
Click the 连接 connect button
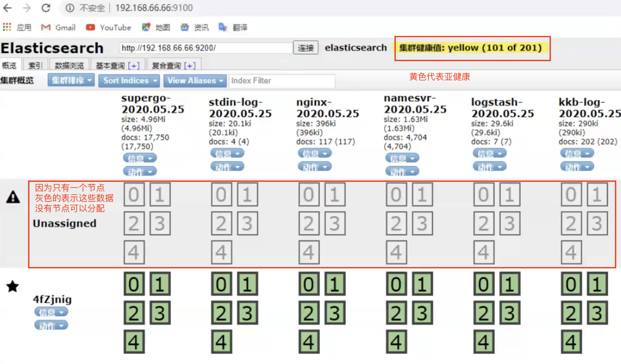tap(306, 48)
